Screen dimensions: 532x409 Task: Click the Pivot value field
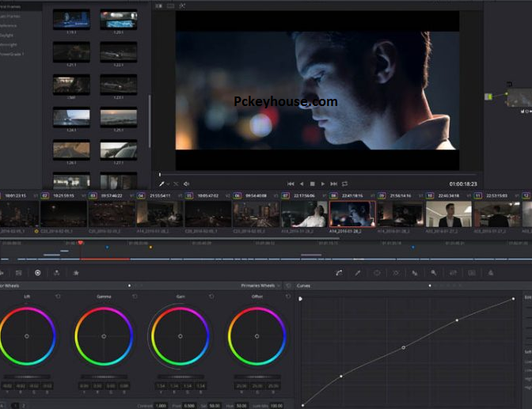click(189, 406)
